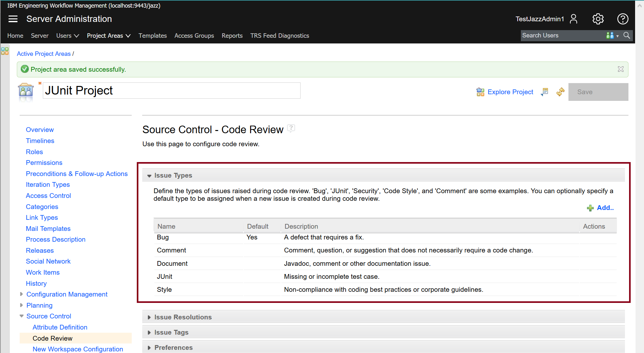This screenshot has height=353, width=644.
Task: Open the Templates menu item
Action: pos(152,36)
